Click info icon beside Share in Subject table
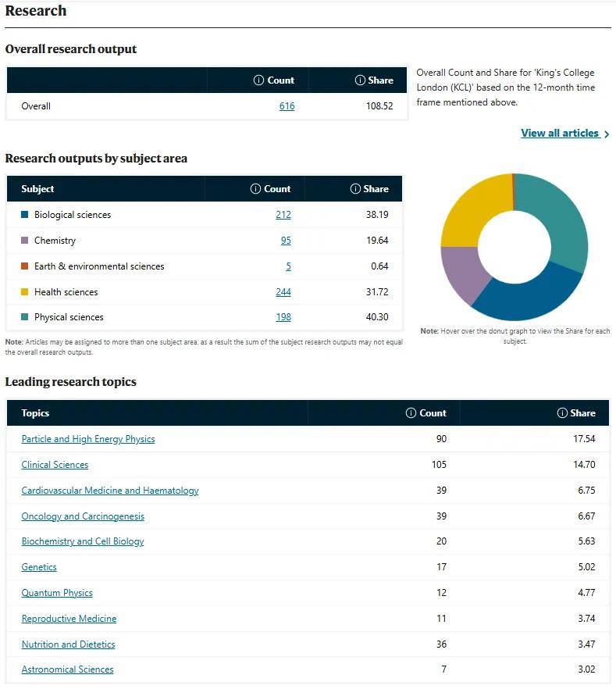This screenshot has width=616, height=689. coord(355,189)
